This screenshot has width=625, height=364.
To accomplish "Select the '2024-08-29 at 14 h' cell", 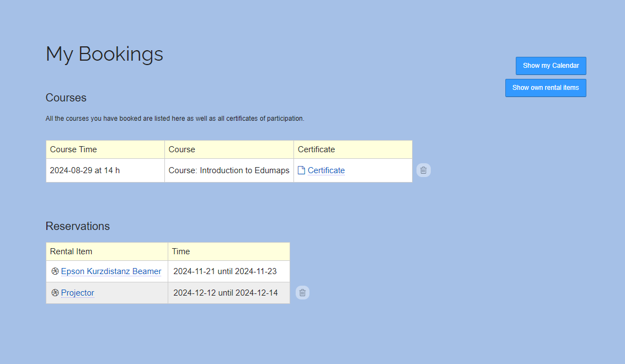I will (105, 170).
